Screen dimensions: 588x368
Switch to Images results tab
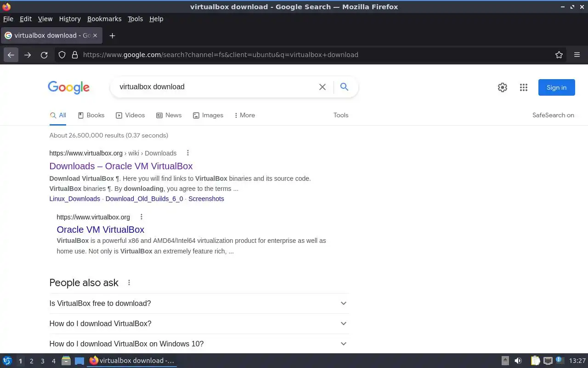click(x=208, y=115)
